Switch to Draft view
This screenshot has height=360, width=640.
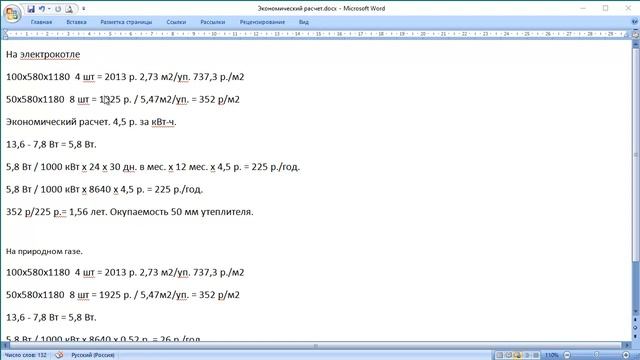coord(536,355)
